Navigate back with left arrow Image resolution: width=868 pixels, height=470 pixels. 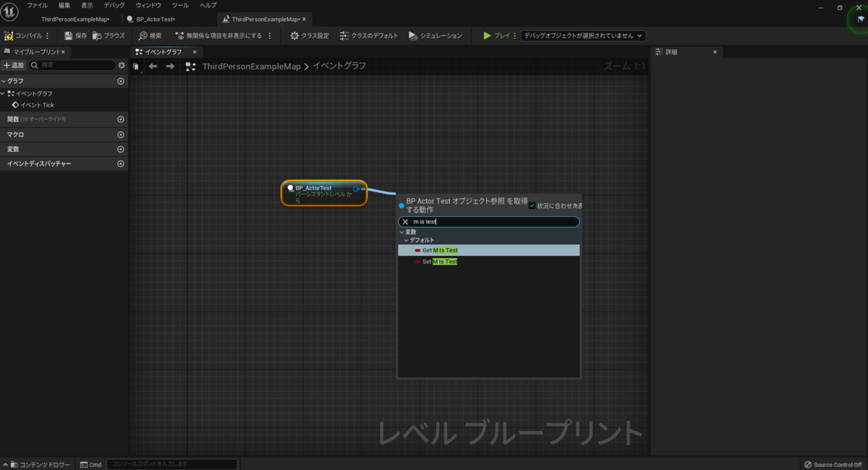click(153, 67)
